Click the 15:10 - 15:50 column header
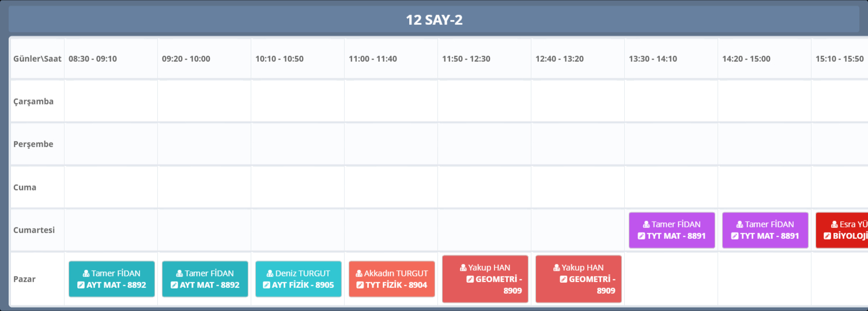The height and width of the screenshot is (311, 868). (839, 59)
